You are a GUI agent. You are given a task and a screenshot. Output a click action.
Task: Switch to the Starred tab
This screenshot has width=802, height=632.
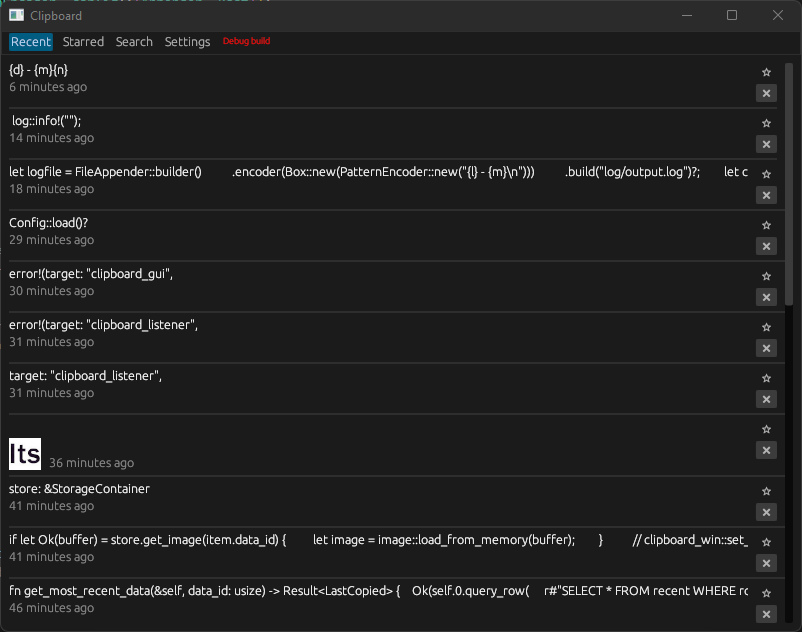[83, 42]
